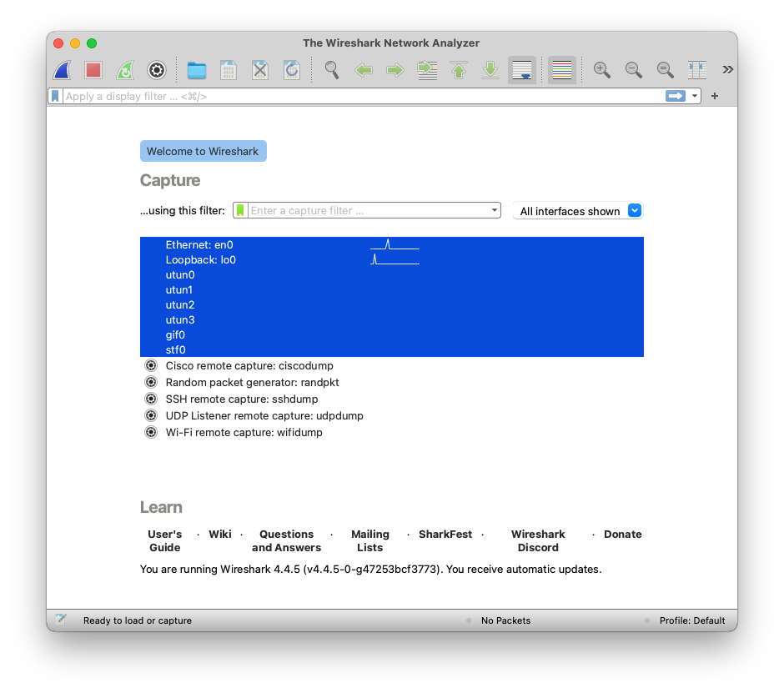This screenshot has height=693, width=784.
Task: Jump to last packet down arrow
Action: (490, 70)
